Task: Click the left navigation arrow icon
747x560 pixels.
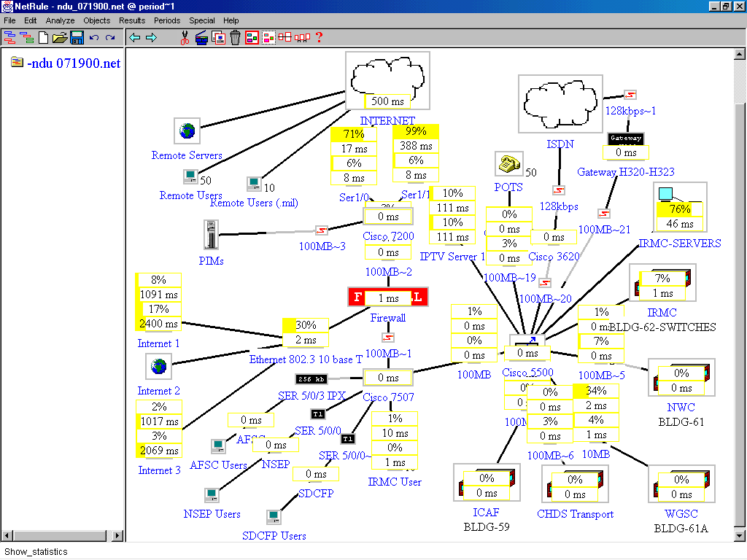Action: 134,37
